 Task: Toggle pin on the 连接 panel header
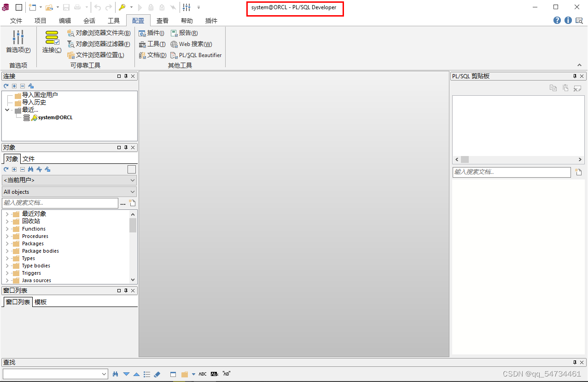(126, 76)
